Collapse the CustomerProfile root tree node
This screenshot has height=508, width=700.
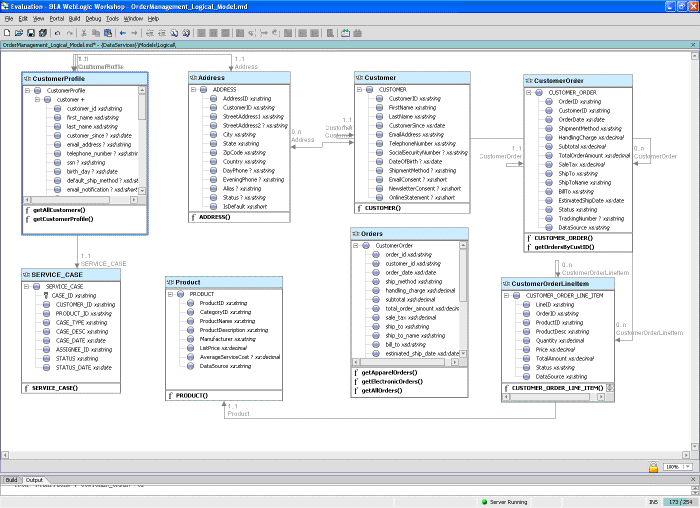(x=27, y=90)
